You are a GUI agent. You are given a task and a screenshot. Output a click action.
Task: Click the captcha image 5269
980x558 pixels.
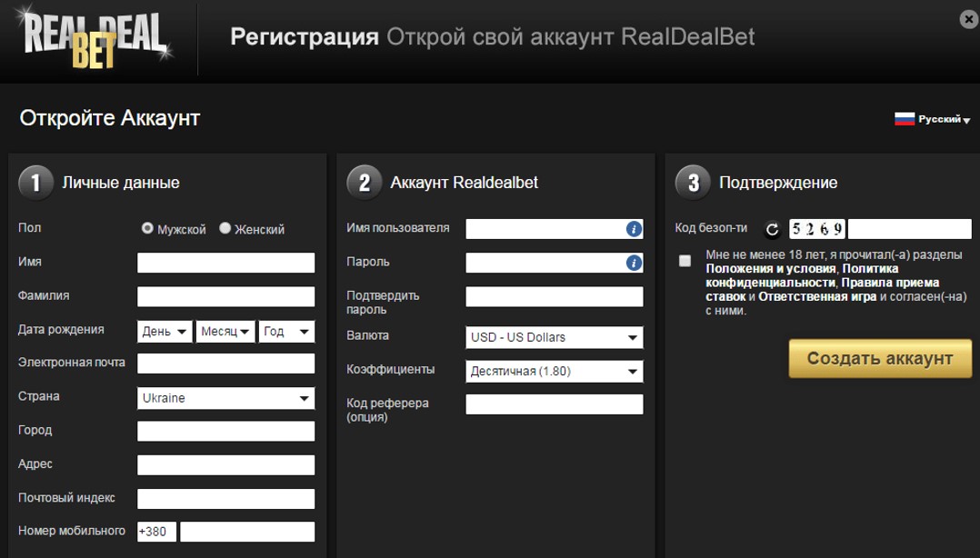(817, 229)
